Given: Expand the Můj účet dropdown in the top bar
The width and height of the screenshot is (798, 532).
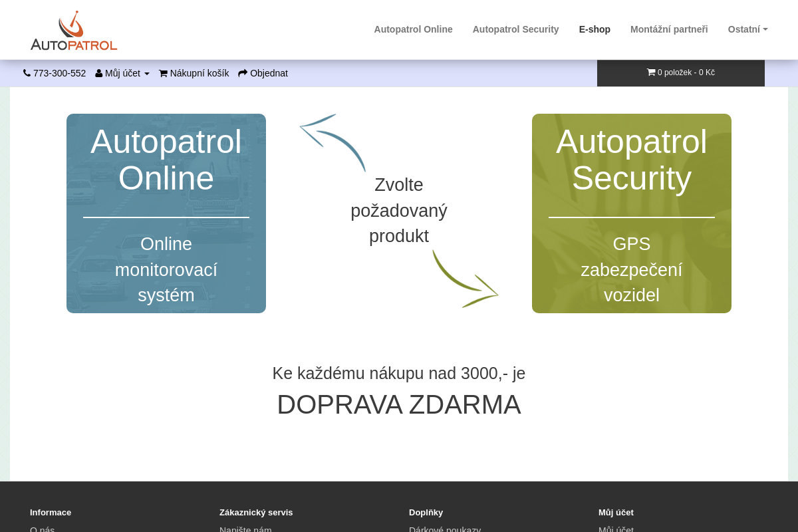Looking at the screenshot, I should point(122,73).
